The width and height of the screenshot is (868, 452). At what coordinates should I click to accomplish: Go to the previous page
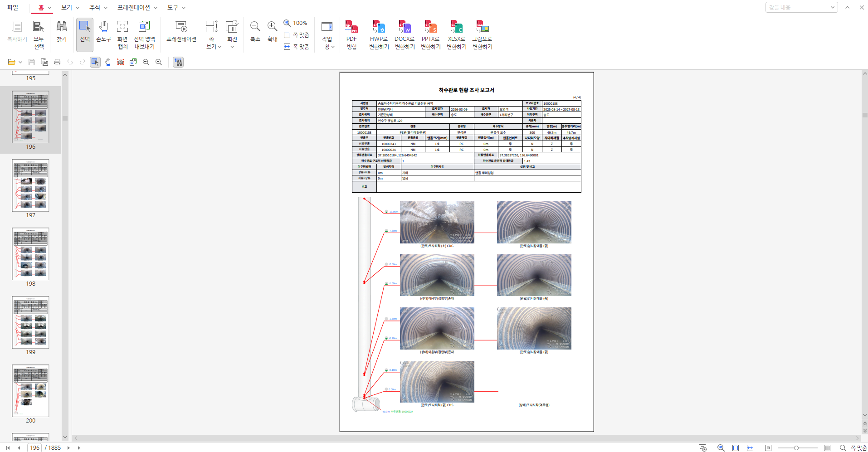click(x=19, y=448)
